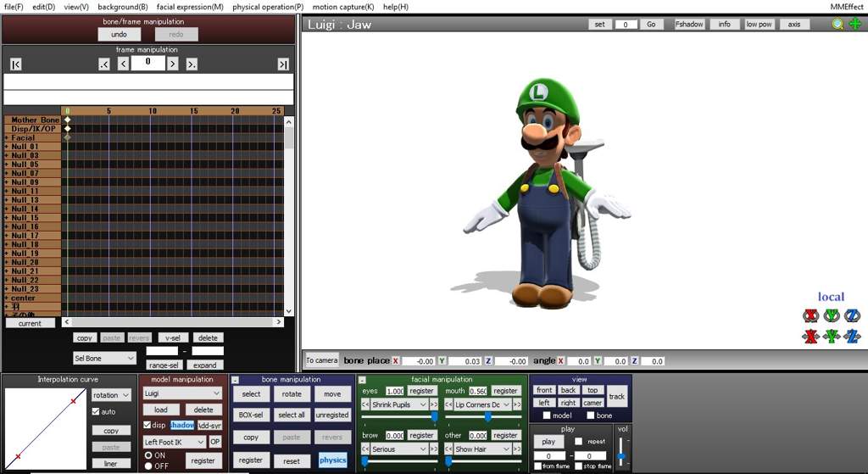This screenshot has height=474, width=868.
Task: Step back one frame
Action: (x=124, y=64)
